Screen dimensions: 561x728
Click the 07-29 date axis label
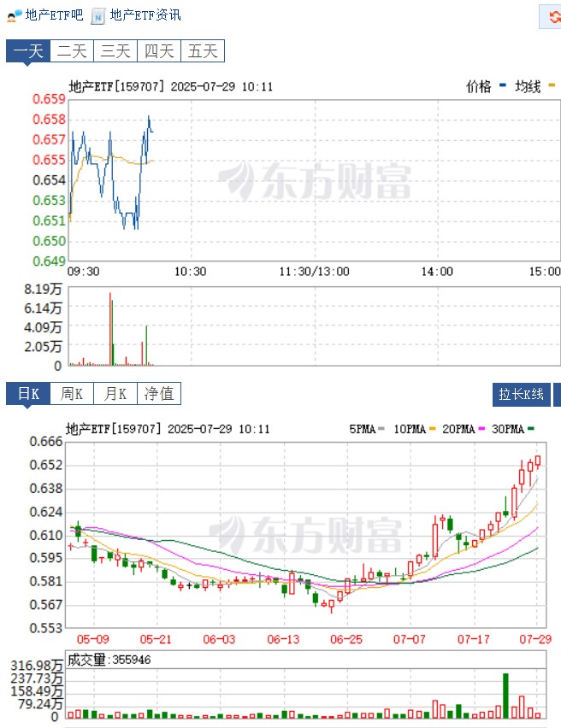(x=535, y=639)
